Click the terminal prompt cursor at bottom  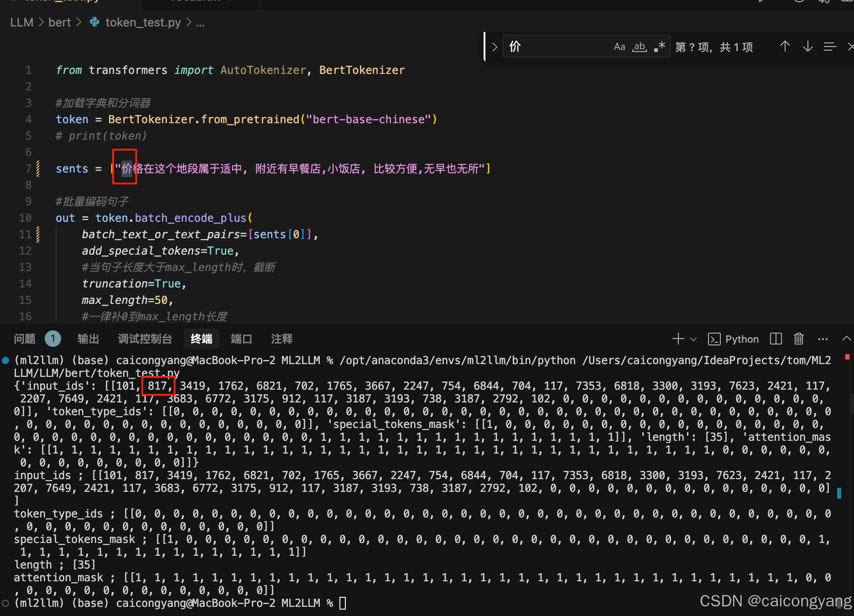click(343, 603)
